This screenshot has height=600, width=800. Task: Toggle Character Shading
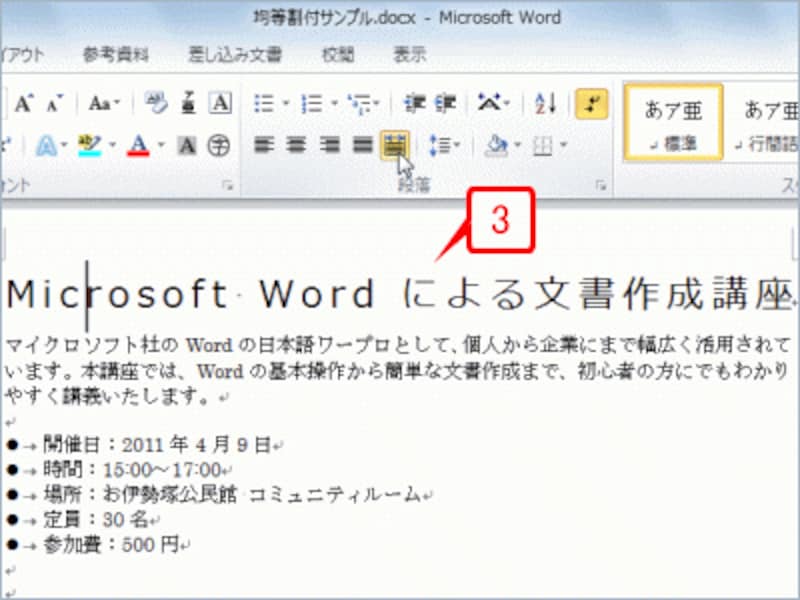tap(187, 146)
